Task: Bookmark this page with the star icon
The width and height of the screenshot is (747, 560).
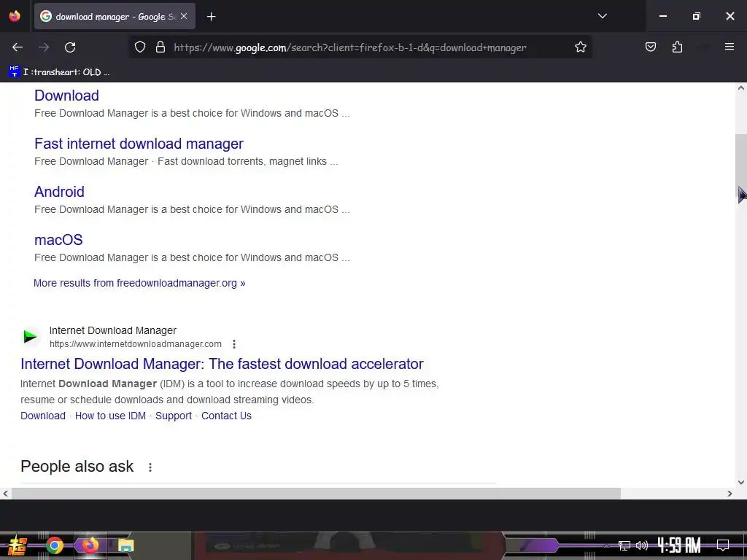Action: pyautogui.click(x=580, y=47)
